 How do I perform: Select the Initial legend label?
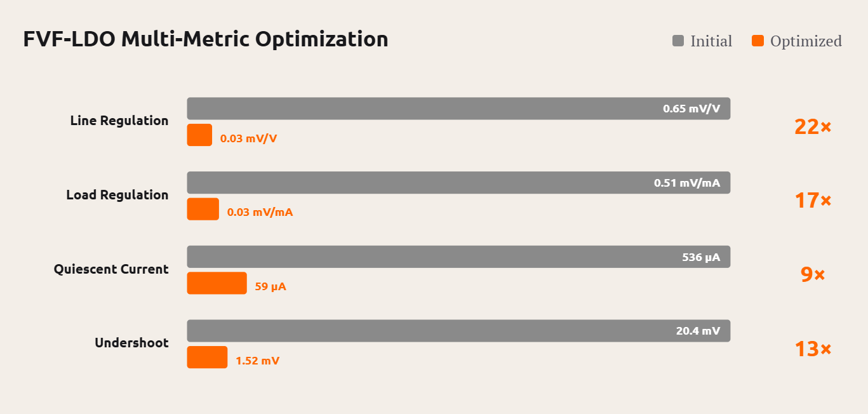click(711, 41)
